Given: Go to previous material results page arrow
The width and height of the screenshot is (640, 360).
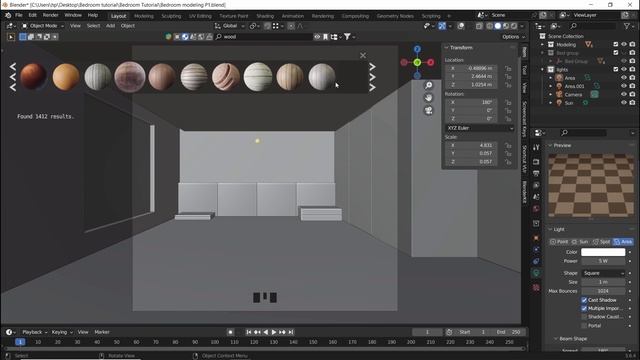Looking at the screenshot, I should (x=13, y=77).
